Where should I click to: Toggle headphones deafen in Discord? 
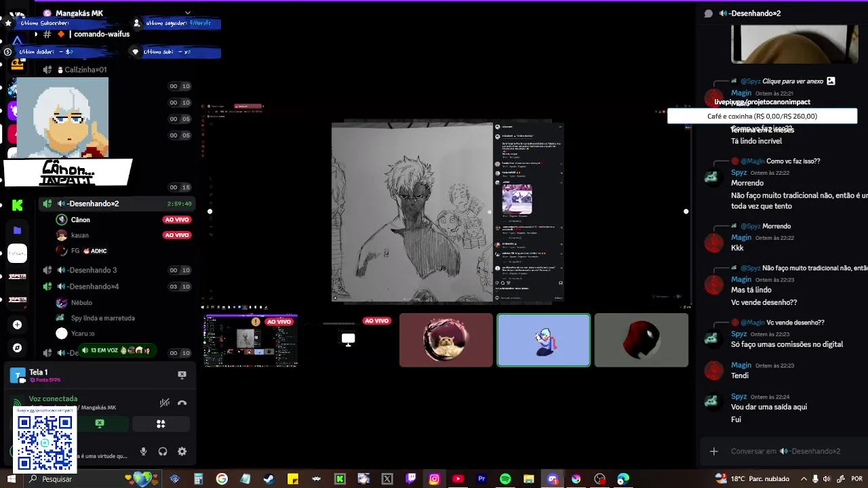[x=163, y=451]
